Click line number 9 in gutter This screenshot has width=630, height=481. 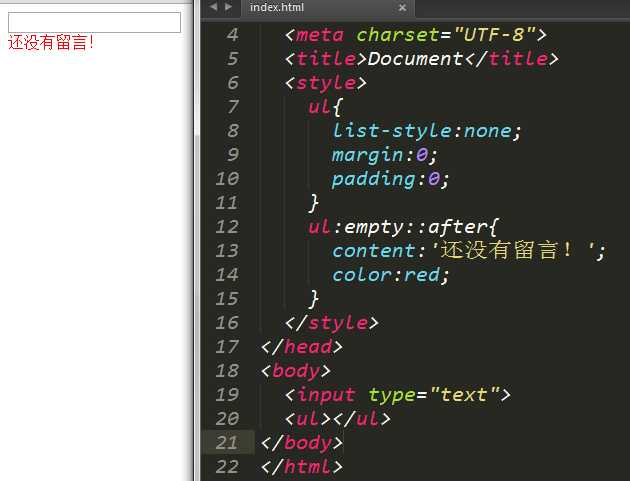(x=232, y=155)
